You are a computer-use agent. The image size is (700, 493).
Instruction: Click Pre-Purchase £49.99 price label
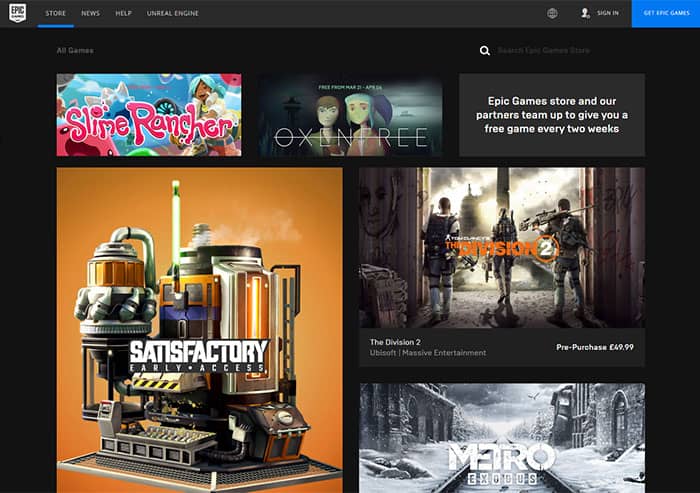pyautogui.click(x=594, y=347)
